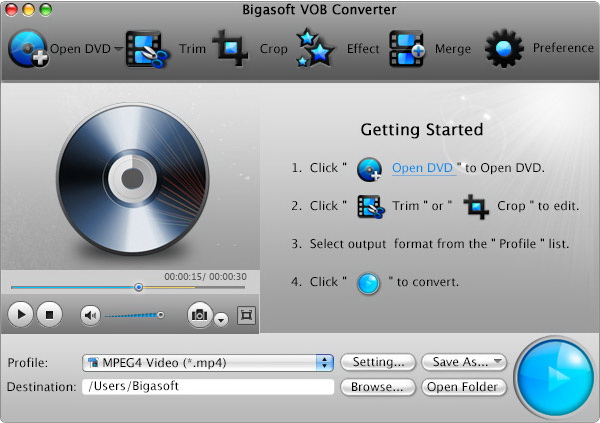Click the DVD disc preview image

coord(133,179)
